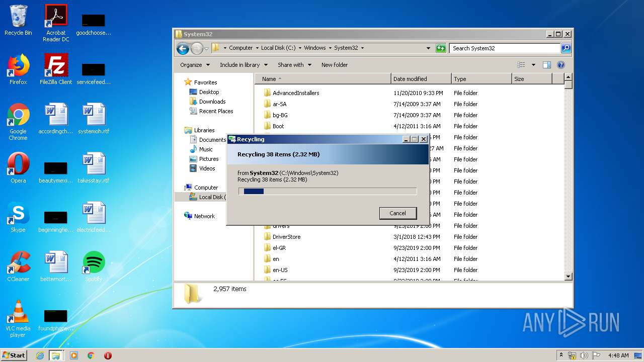Select the systemoh.rtf desktop file
644x362 pixels.
[94, 119]
